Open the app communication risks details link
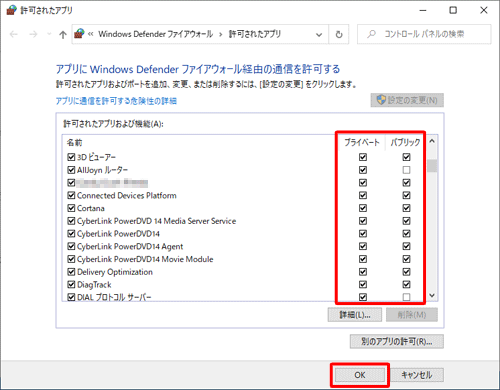Viewport: 500px width, 390px height. tap(116, 101)
